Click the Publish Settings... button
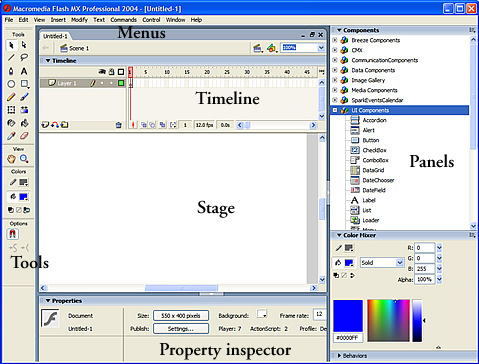The width and height of the screenshot is (479, 364). pos(181,329)
